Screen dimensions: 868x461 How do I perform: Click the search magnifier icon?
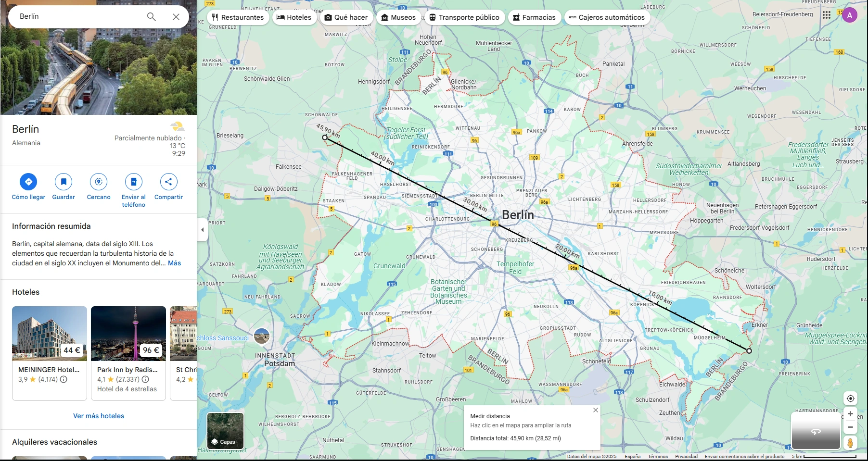[151, 17]
